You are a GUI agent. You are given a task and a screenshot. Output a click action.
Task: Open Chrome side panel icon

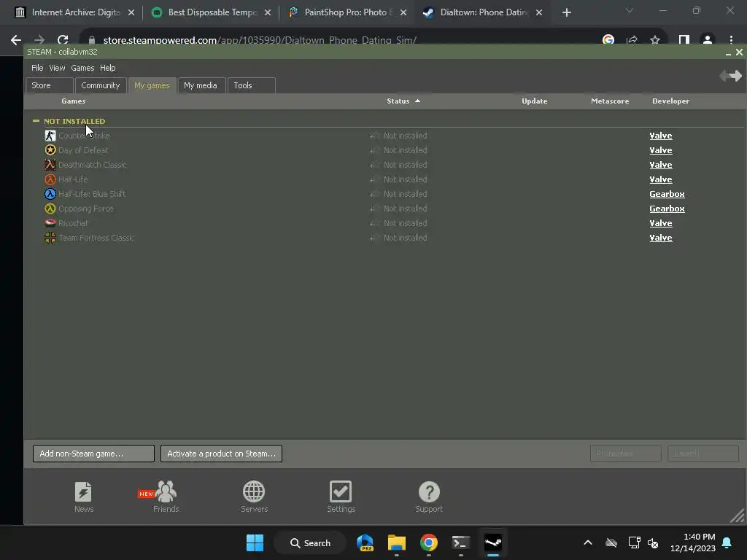click(684, 40)
